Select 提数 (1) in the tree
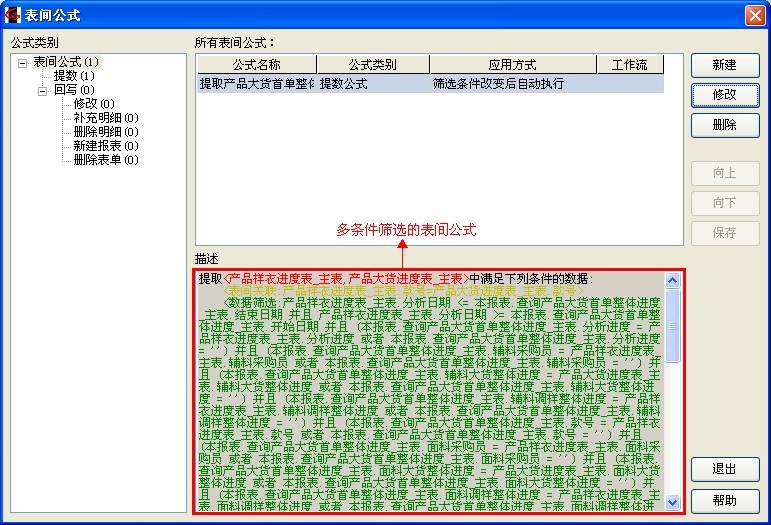 coord(74,76)
